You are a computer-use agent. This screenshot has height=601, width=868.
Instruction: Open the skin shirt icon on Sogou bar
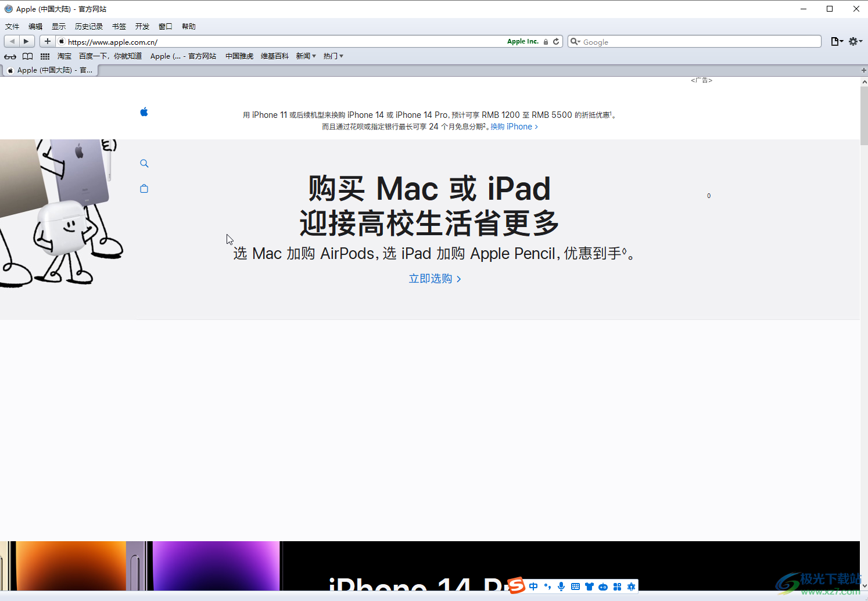coord(589,586)
